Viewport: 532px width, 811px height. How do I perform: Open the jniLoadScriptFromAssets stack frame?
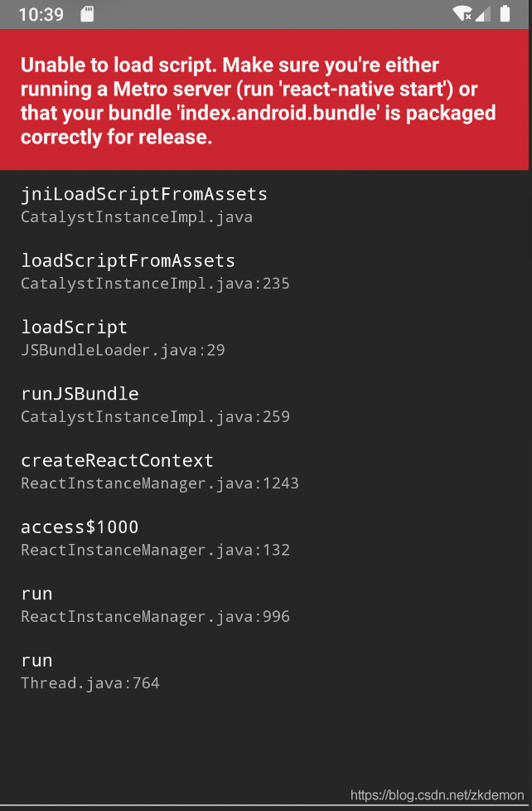tap(144, 194)
